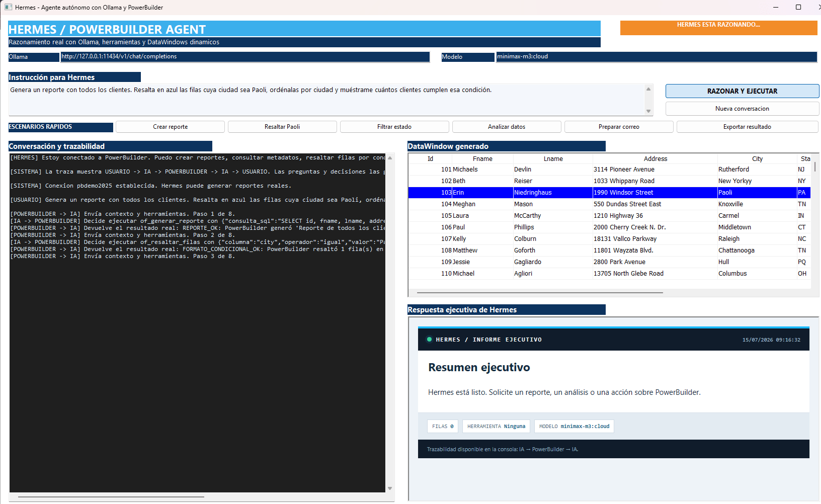Click the Conexion pbdemo2025 establecida console line

[x=150, y=186]
